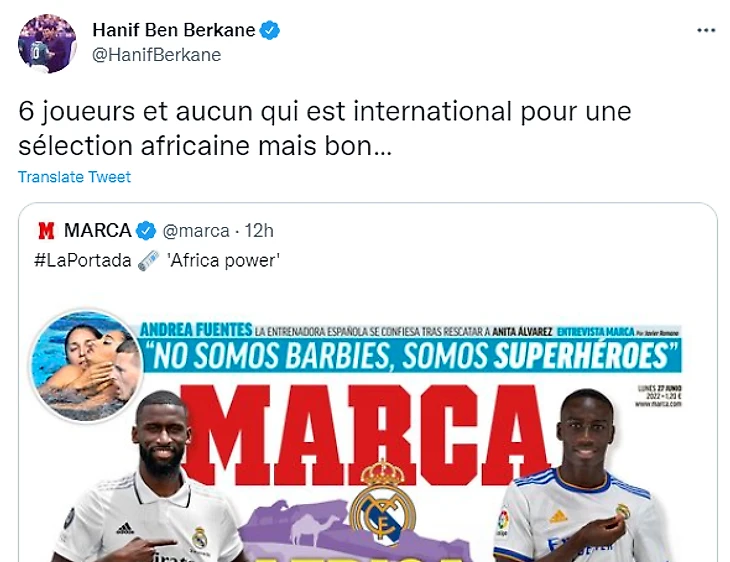This screenshot has height=562, width=730.
Task: Click the newspaper emoji in the quoted tweet
Action: pos(149,261)
